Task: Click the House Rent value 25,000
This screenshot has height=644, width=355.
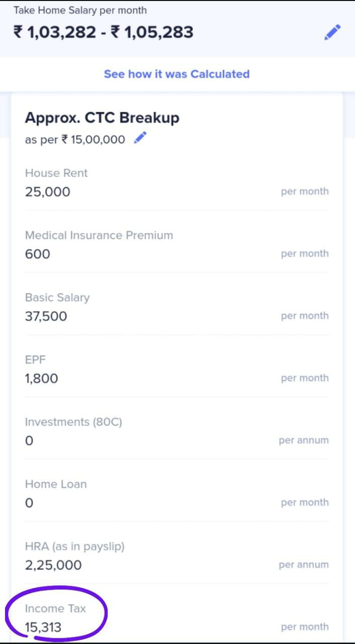Action: click(48, 192)
